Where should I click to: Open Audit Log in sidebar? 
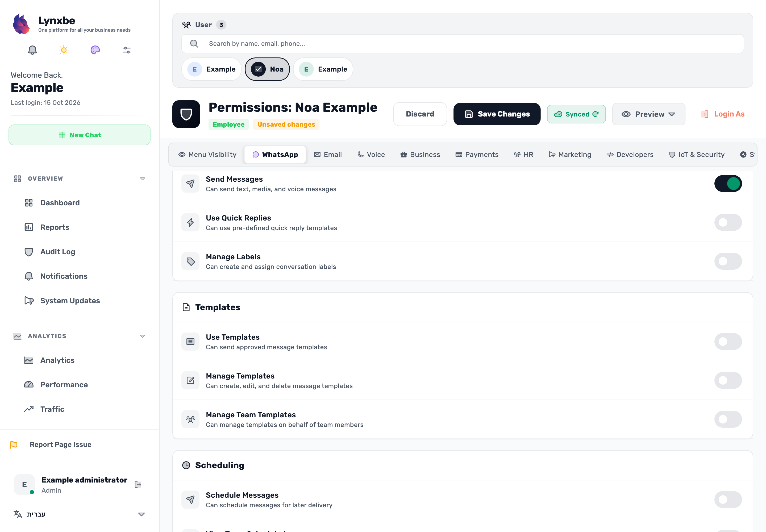tap(58, 252)
